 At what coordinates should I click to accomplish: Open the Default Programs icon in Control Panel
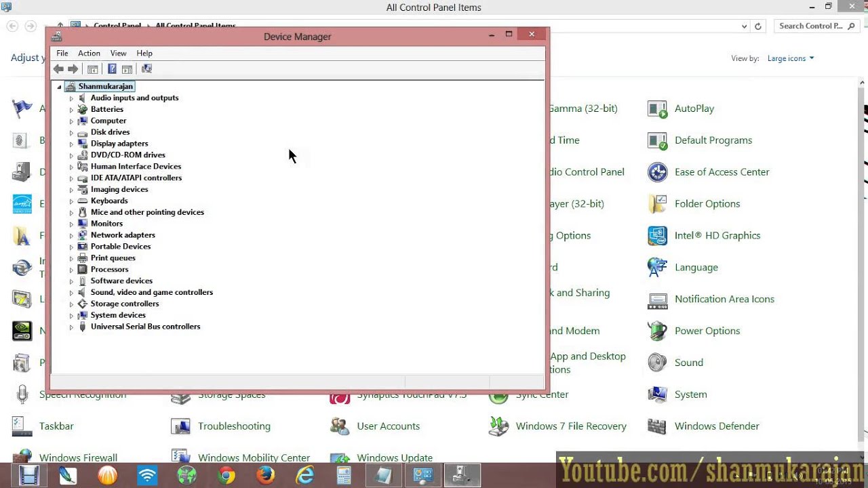pyautogui.click(x=657, y=140)
